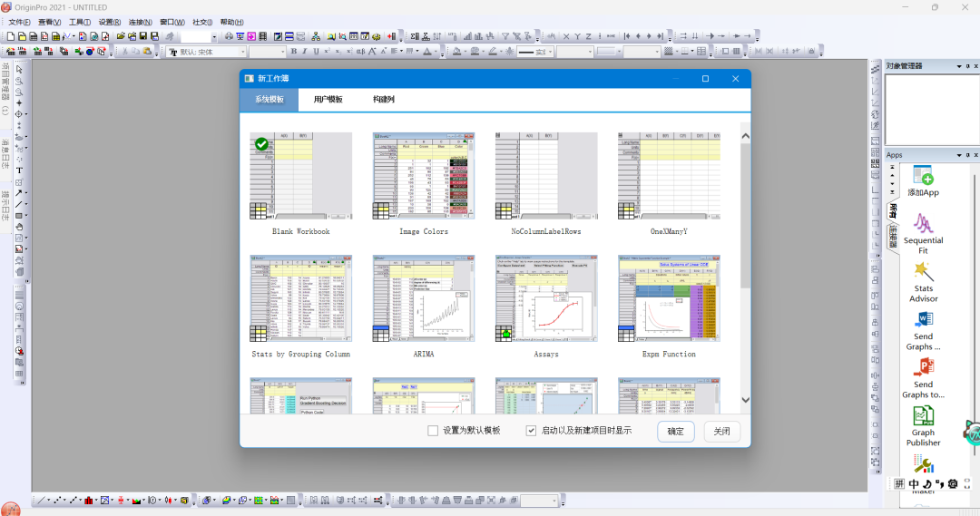Select the Image Colors template
This screenshot has width=980, height=516.
[x=423, y=176]
